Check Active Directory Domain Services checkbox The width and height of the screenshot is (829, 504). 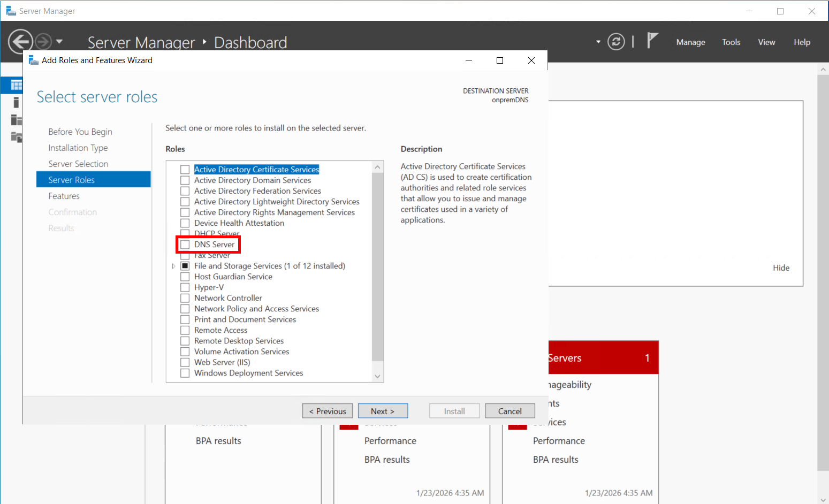tap(185, 180)
